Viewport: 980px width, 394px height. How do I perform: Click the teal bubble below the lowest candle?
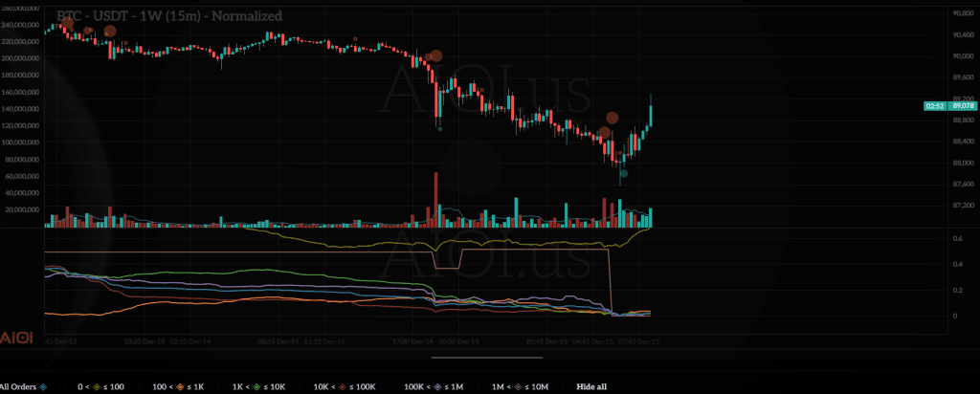[623, 174]
